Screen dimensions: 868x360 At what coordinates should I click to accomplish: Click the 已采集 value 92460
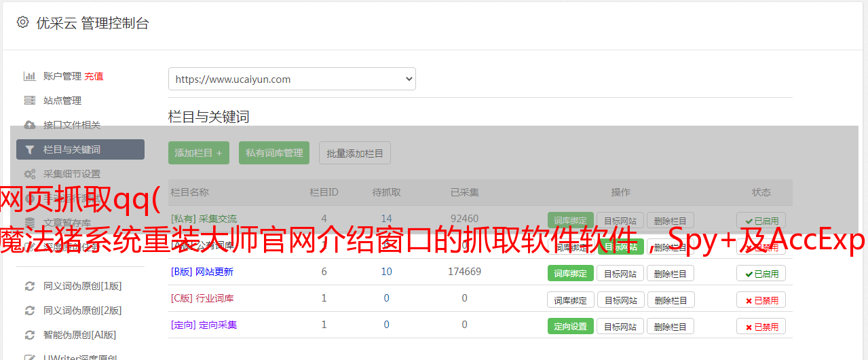464,219
